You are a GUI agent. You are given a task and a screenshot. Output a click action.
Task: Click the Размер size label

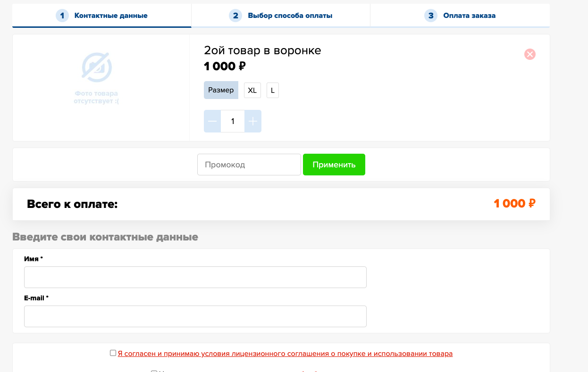point(221,90)
